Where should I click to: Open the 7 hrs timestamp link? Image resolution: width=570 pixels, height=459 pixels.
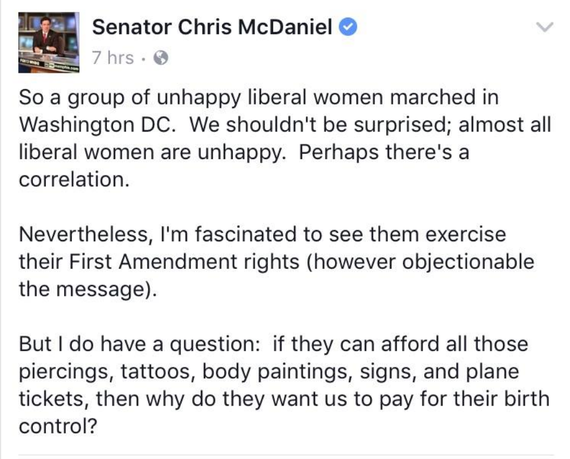tap(113, 58)
